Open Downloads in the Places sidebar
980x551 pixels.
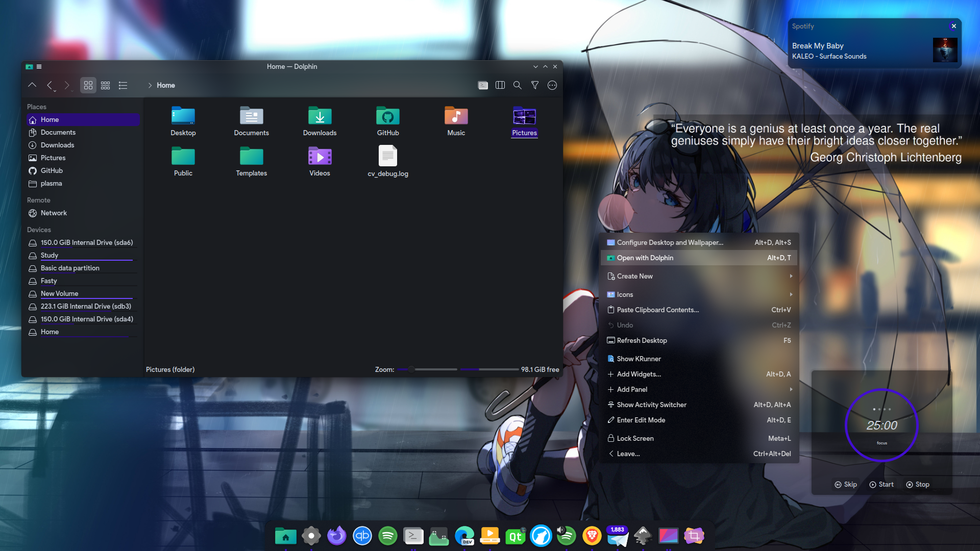pos(83,145)
